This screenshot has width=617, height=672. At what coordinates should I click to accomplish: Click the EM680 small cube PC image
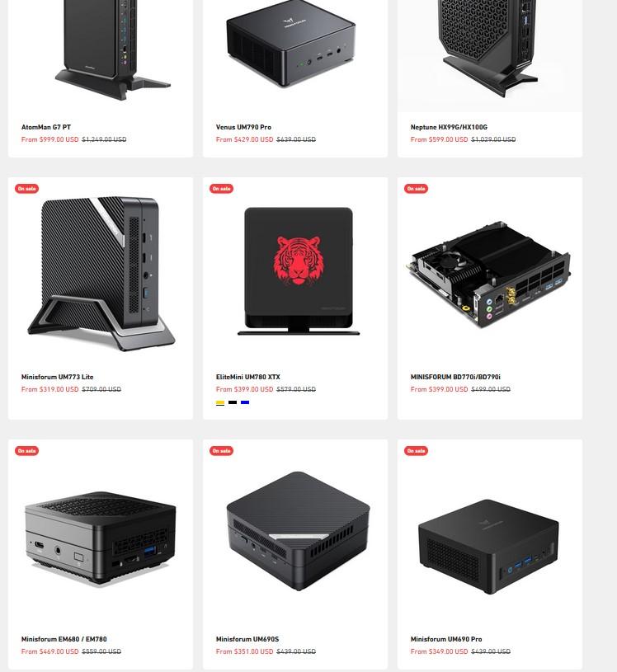tap(101, 538)
